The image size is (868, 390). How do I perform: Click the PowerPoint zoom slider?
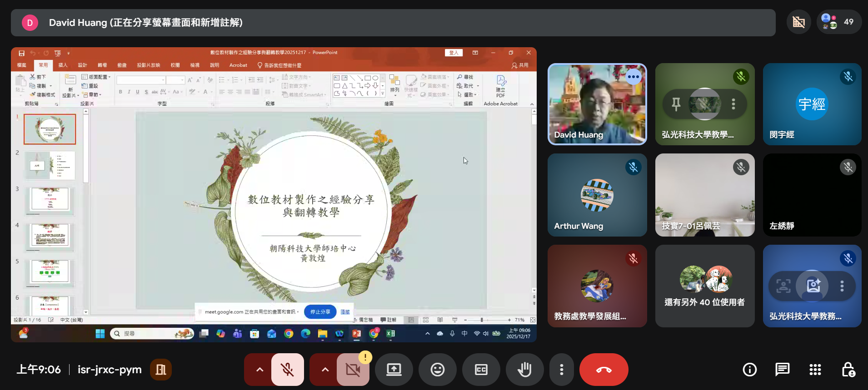[482, 320]
